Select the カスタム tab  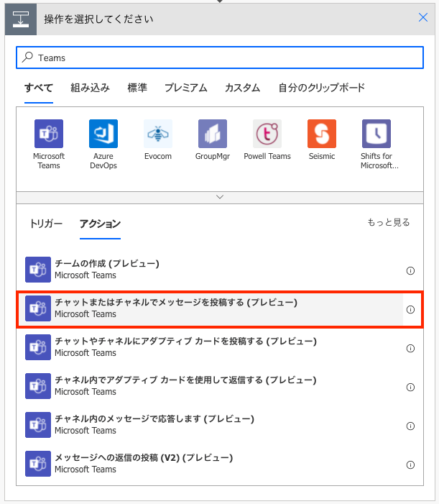coord(242,88)
